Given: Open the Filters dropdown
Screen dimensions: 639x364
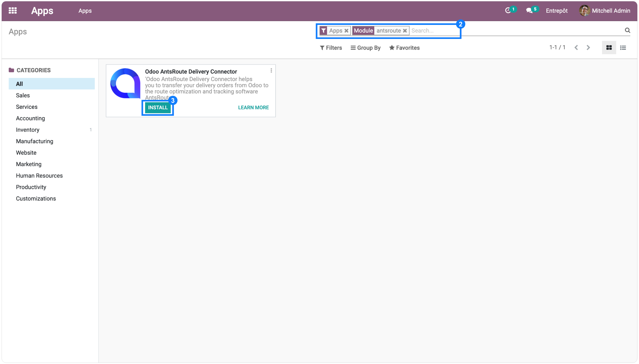Looking at the screenshot, I should (x=331, y=48).
